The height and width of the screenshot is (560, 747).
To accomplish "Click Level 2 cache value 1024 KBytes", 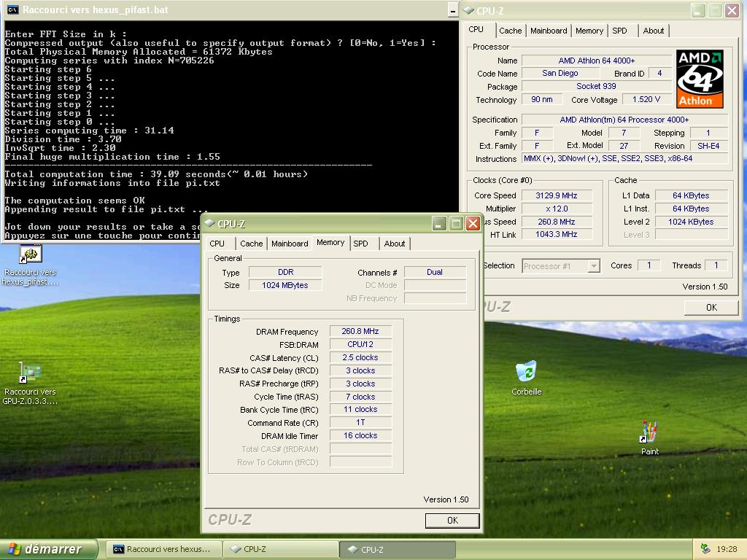I will (x=691, y=222).
